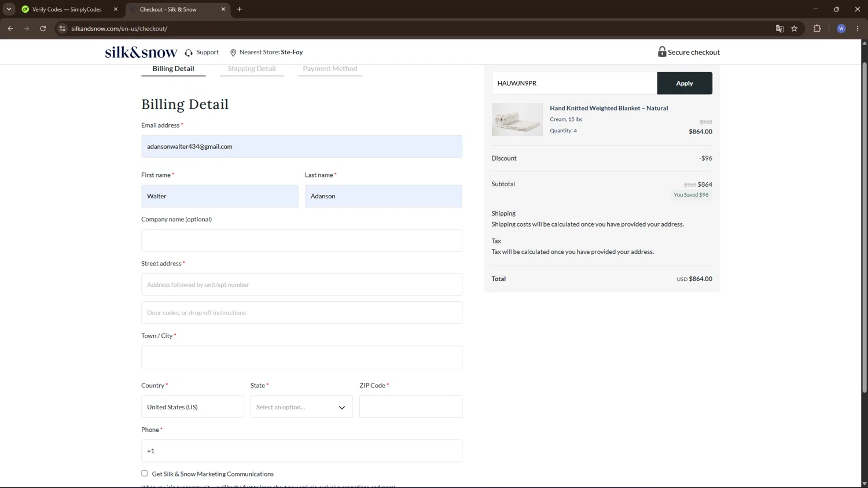Click the browser address bar URL
The height and width of the screenshot is (488, 868).
119,28
